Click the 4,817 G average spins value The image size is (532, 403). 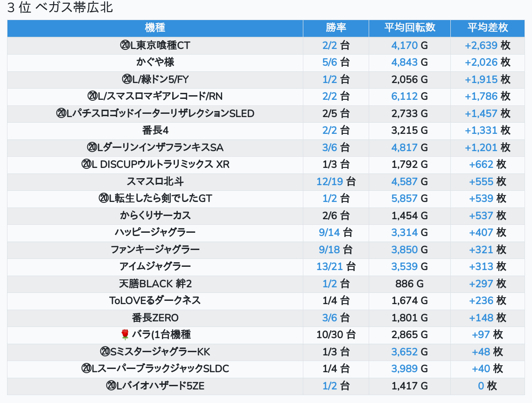410,147
